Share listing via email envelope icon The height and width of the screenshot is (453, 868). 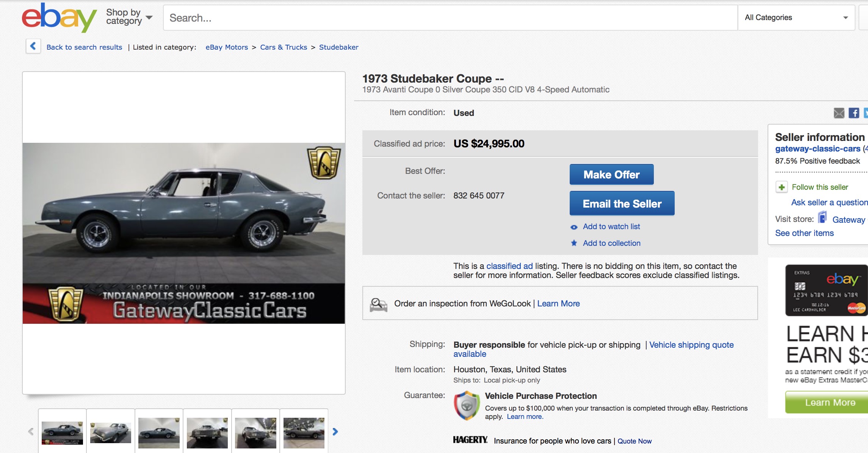pyautogui.click(x=839, y=113)
